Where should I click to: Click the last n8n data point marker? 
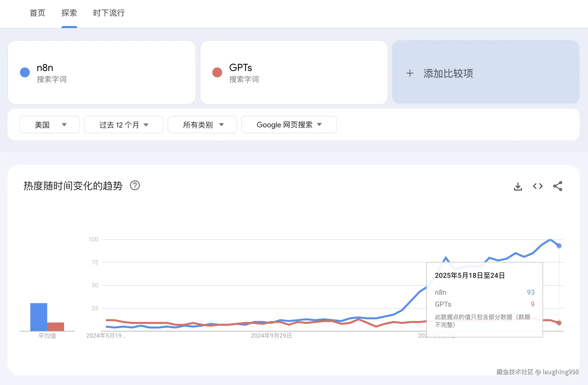559,246
